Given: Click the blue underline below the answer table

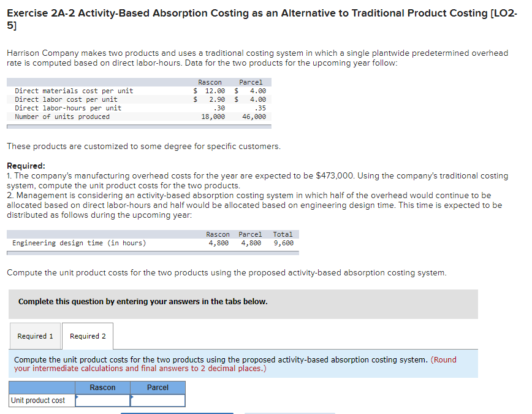Looking at the screenshot, I should coord(177,413).
